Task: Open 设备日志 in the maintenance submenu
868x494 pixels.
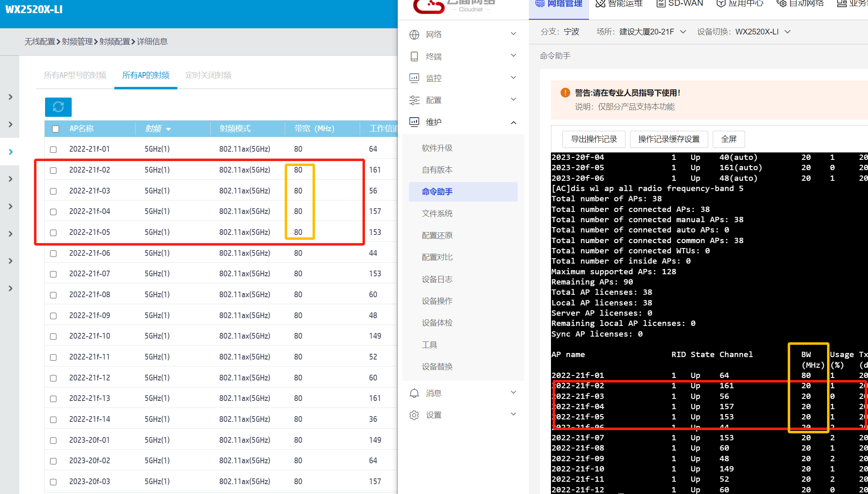Action: (x=437, y=279)
